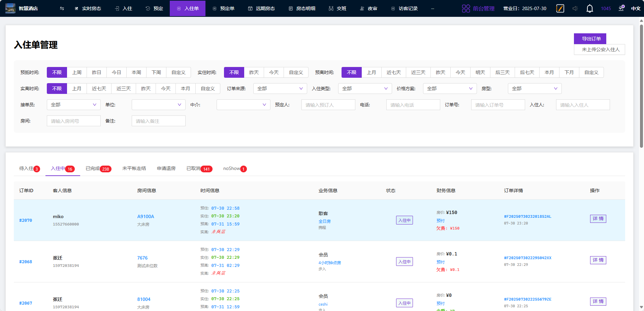Focus the 入住人 input field

(x=583, y=105)
